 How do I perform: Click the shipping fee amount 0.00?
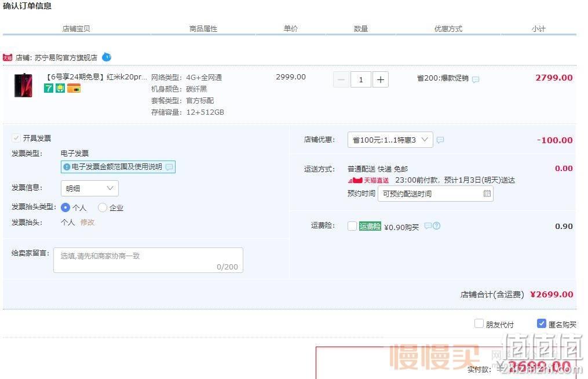tap(564, 169)
